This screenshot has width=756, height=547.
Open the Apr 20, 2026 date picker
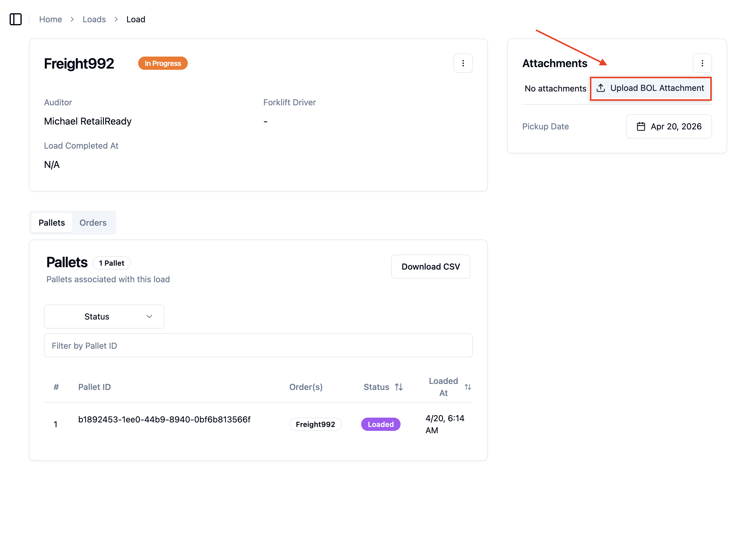(669, 127)
